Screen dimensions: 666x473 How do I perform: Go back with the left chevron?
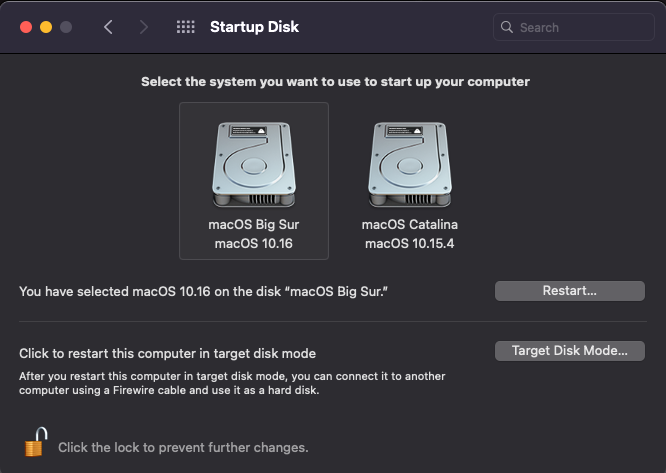click(x=108, y=27)
